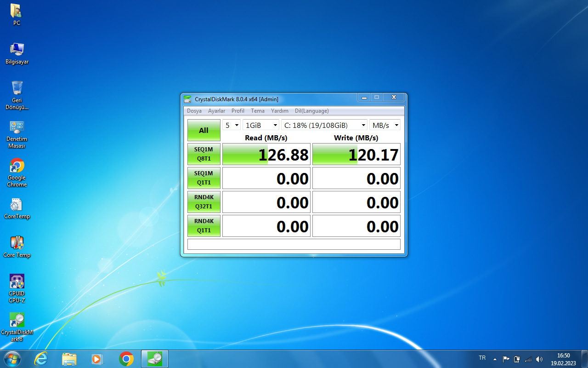
Task: Click the Read (MB/s) column header
Action: (266, 138)
